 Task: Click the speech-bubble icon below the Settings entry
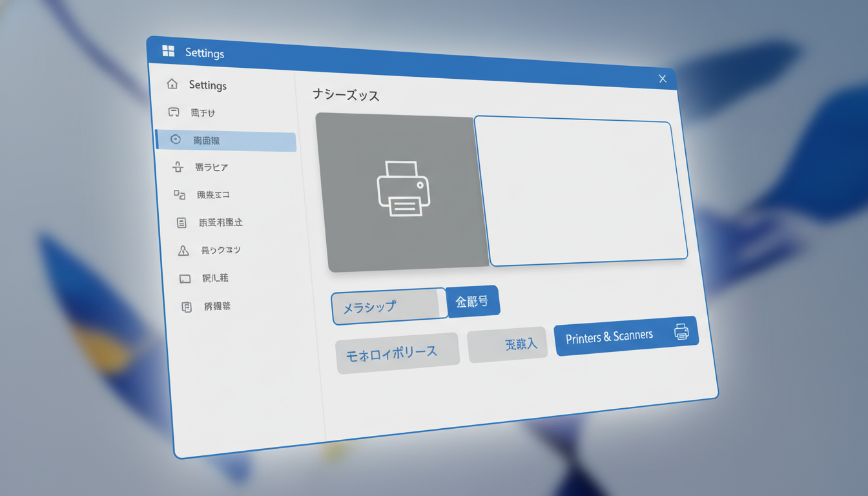(173, 112)
